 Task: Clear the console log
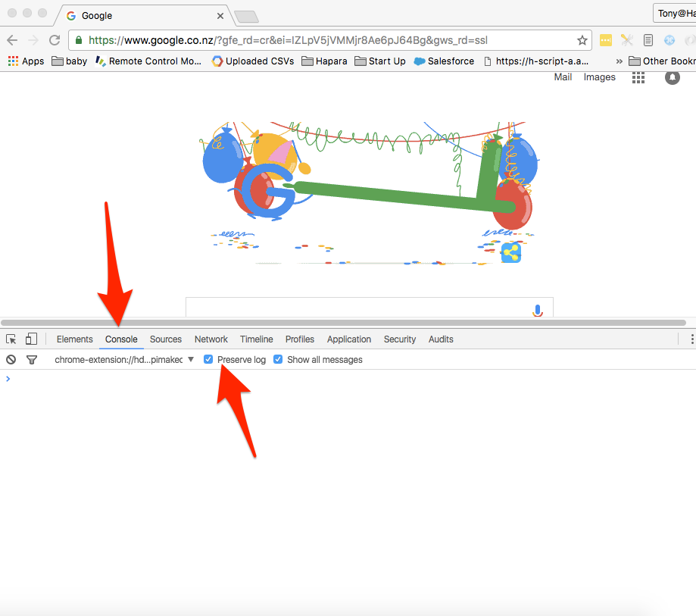pos(11,360)
